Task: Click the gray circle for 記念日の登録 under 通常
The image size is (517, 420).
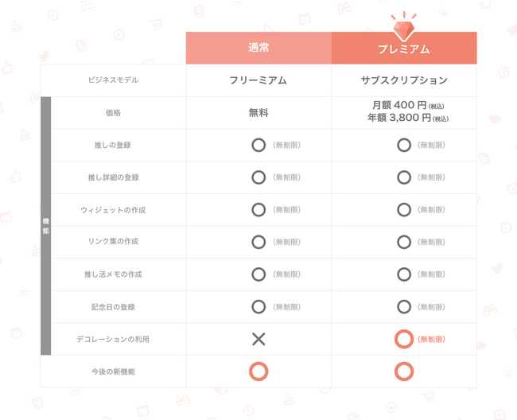Action: tap(258, 307)
